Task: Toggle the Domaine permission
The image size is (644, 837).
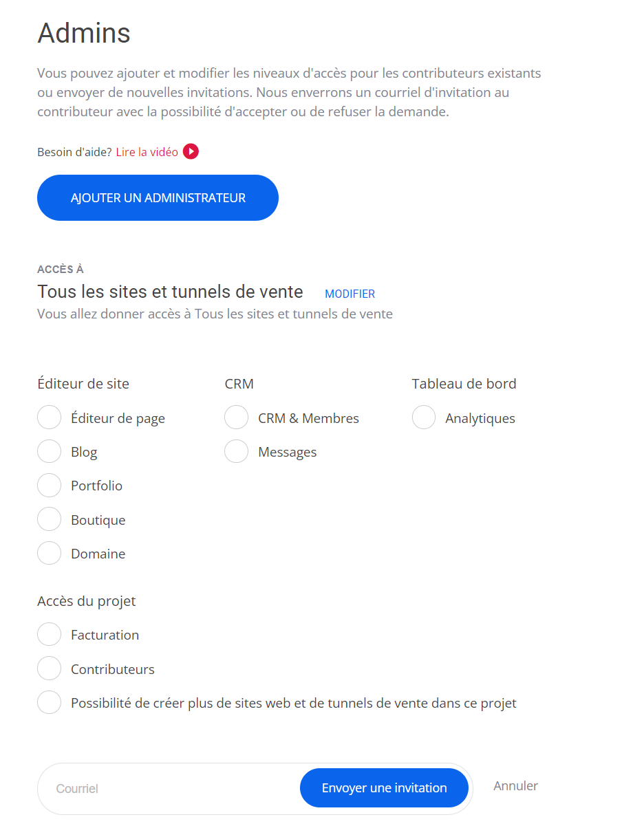Action: (50, 553)
